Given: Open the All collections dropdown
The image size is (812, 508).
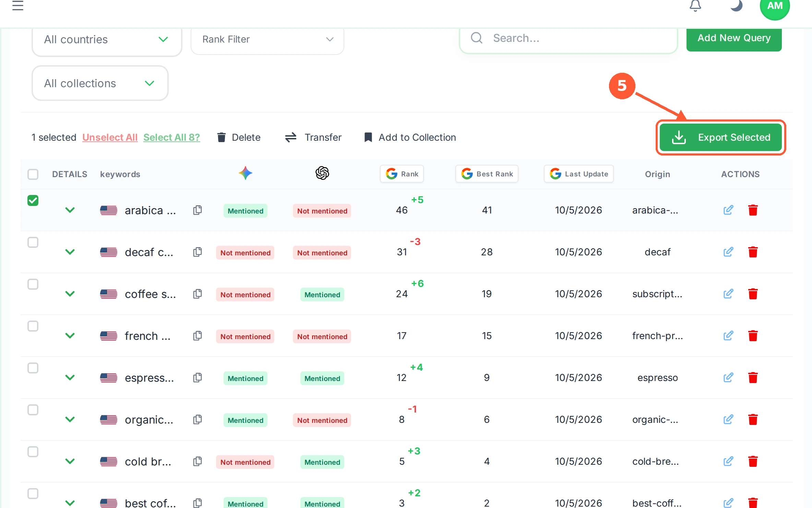Looking at the screenshot, I should pyautogui.click(x=100, y=83).
